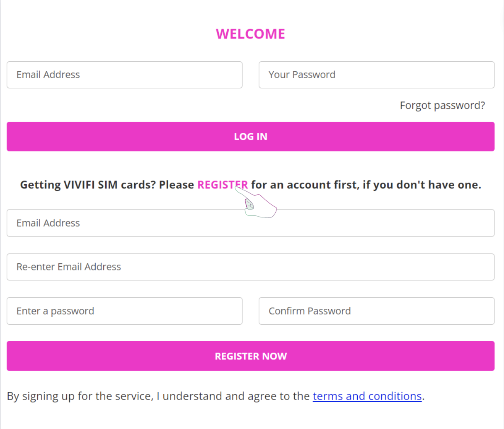Click the Email Address login field
This screenshot has height=429, width=504.
[124, 75]
